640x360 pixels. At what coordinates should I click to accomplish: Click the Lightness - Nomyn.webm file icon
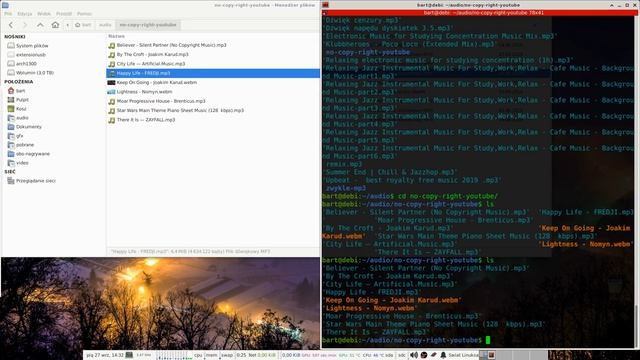pyautogui.click(x=111, y=92)
